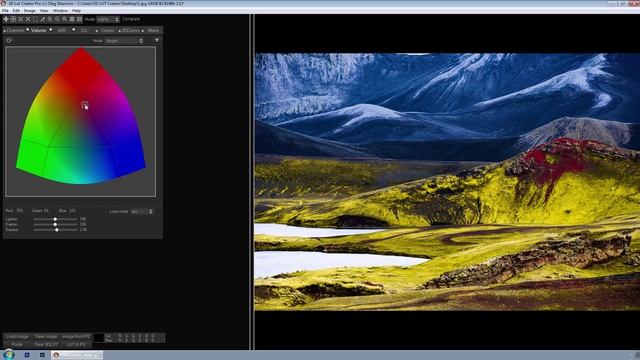The width and height of the screenshot is (640, 360).
Task: Click the LUT to PS button
Action: click(76, 344)
